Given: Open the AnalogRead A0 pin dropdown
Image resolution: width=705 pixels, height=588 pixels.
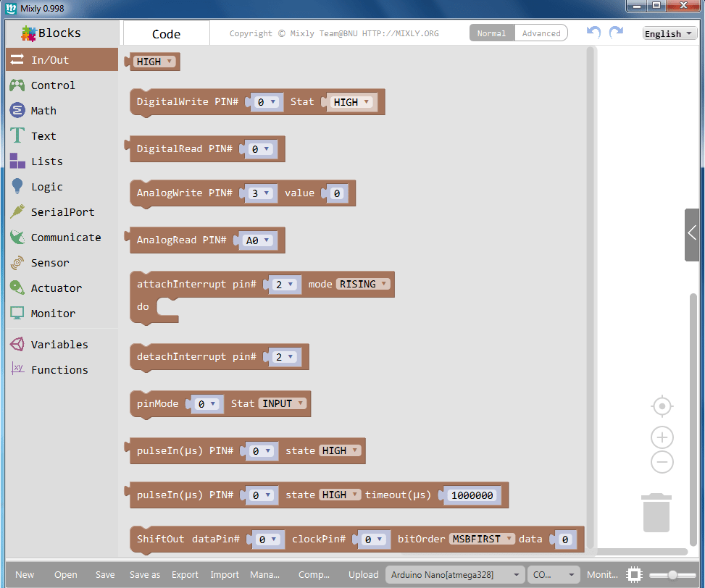Looking at the screenshot, I should 258,240.
